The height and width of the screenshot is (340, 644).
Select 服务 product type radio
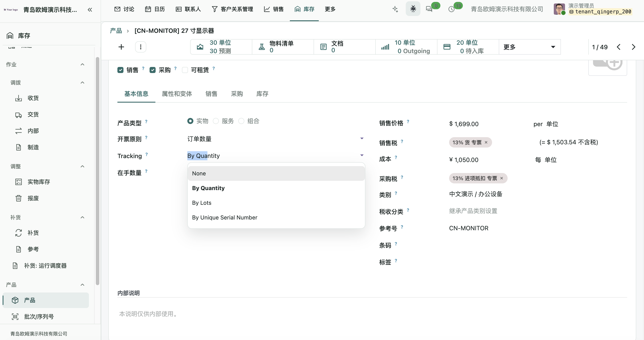pyautogui.click(x=216, y=121)
